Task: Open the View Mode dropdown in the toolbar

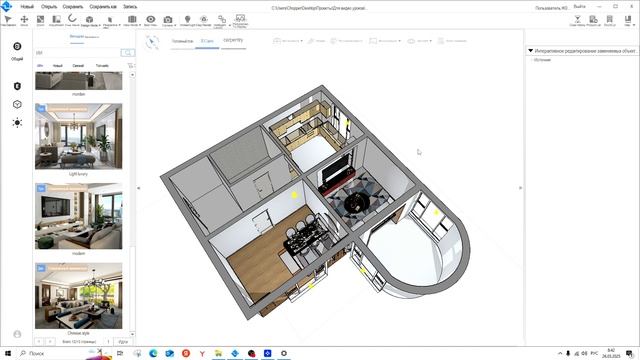Action: click(x=132, y=21)
